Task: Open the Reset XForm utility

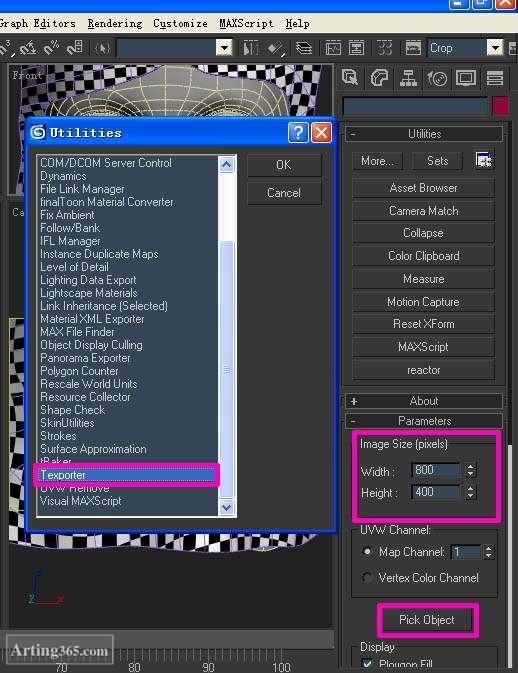Action: 424,324
